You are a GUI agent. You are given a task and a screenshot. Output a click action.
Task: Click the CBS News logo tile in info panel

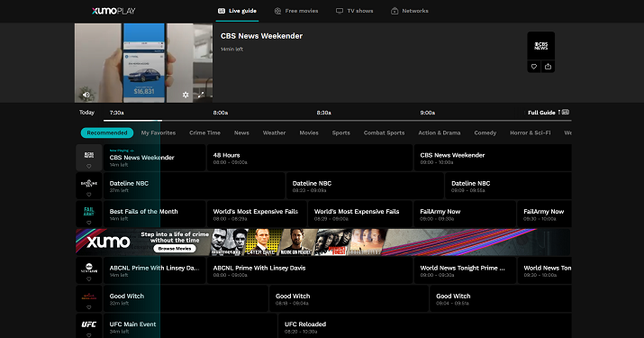(x=541, y=46)
